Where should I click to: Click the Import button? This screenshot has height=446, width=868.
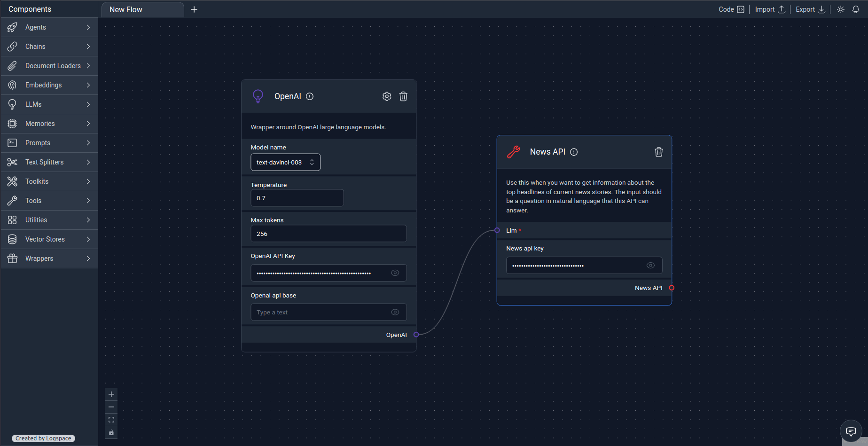coord(770,9)
